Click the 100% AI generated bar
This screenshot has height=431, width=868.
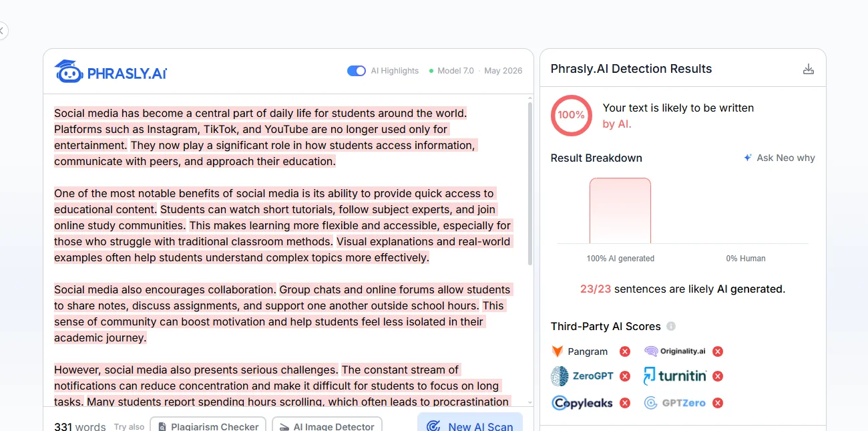coord(620,210)
